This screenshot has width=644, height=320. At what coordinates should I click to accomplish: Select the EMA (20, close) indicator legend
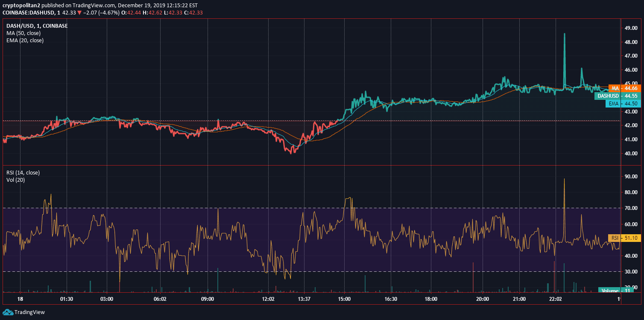point(25,40)
